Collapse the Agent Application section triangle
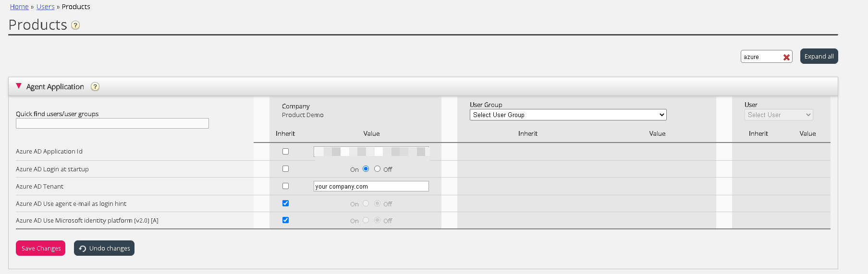 pos(19,86)
